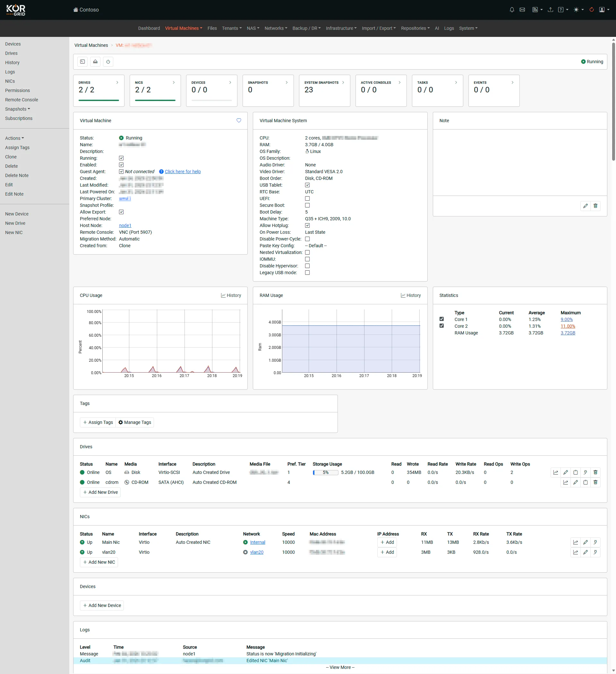The height and width of the screenshot is (674, 616).
Task: Open CPU Usage History link
Action: 231,295
